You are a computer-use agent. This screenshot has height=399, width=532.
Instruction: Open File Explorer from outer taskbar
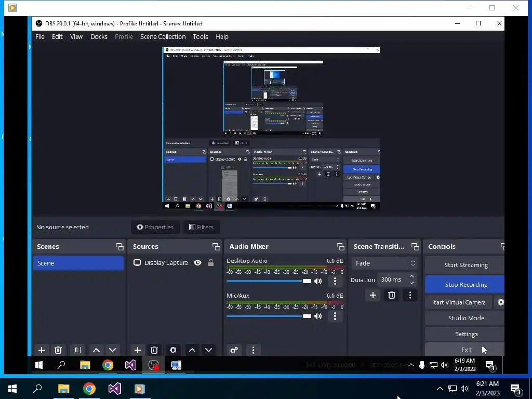[63, 389]
